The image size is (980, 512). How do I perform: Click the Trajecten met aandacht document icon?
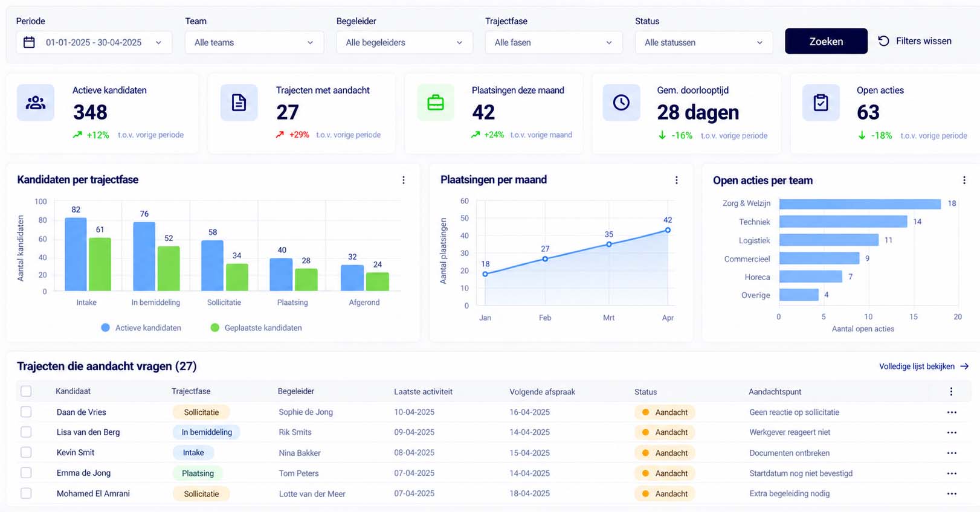(239, 103)
